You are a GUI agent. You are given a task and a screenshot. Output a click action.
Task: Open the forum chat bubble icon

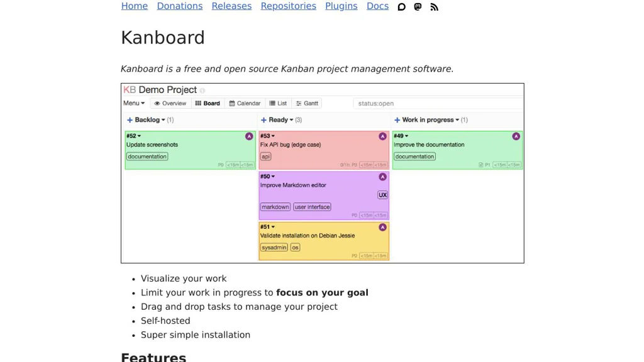[x=402, y=7]
